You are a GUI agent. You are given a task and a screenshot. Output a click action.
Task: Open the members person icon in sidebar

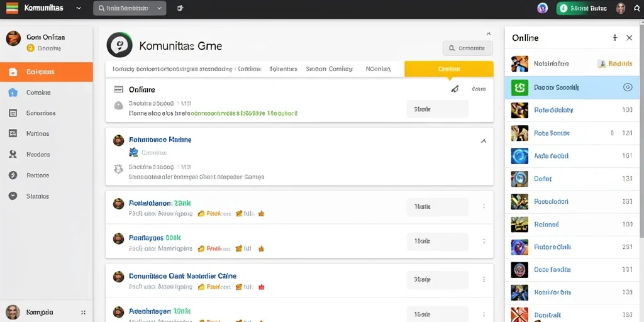click(13, 155)
